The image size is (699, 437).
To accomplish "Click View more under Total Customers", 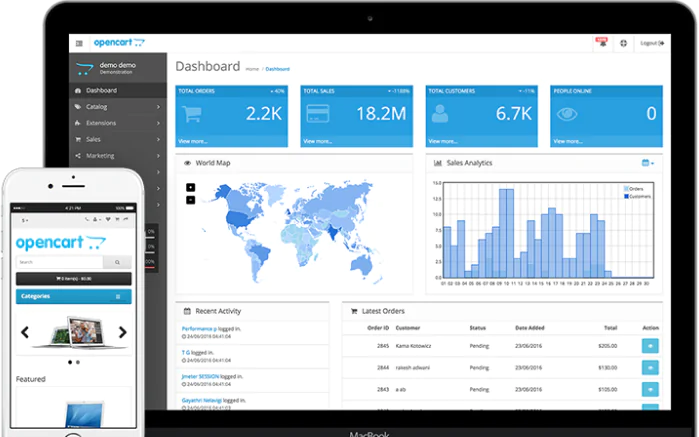I will tap(442, 141).
